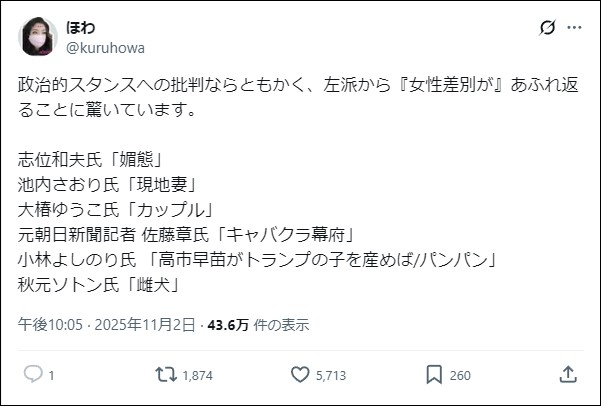Click the repost arrows icon

165,374
